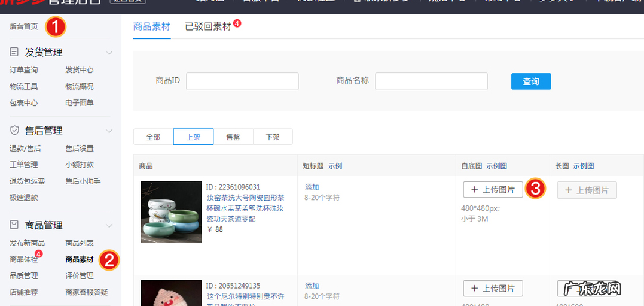Click the 商品管理 bag icon
Image resolution: width=644 pixels, height=306 pixels.
coord(14,225)
